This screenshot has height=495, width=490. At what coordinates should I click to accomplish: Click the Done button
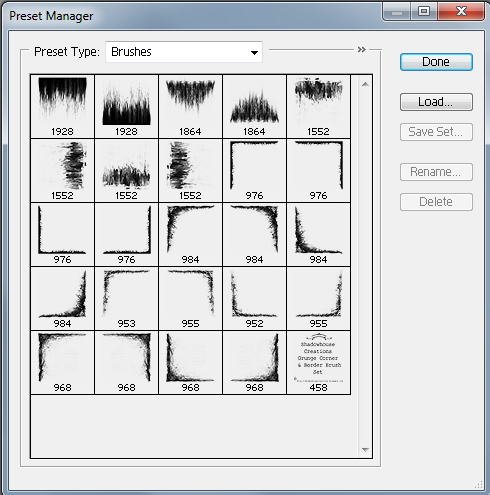click(x=436, y=62)
